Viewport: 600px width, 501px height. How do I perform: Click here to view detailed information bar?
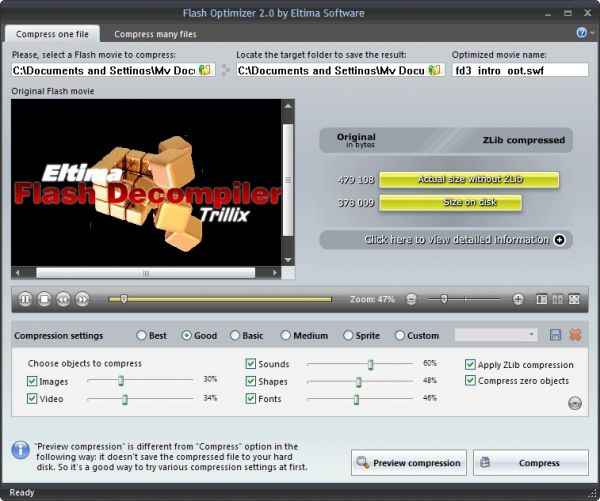click(446, 240)
